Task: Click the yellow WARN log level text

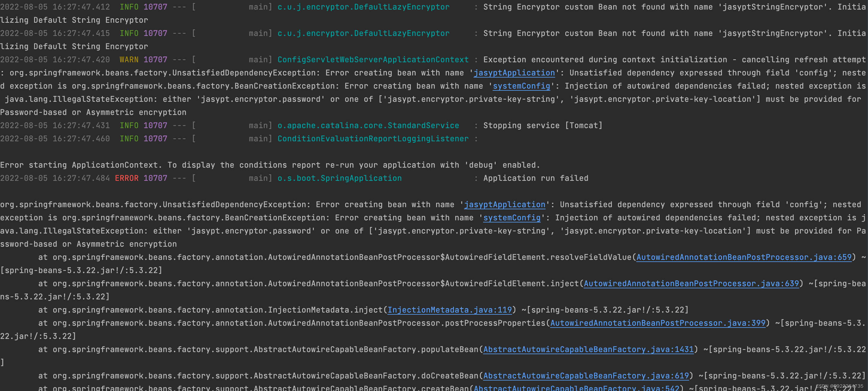Action: coord(129,60)
